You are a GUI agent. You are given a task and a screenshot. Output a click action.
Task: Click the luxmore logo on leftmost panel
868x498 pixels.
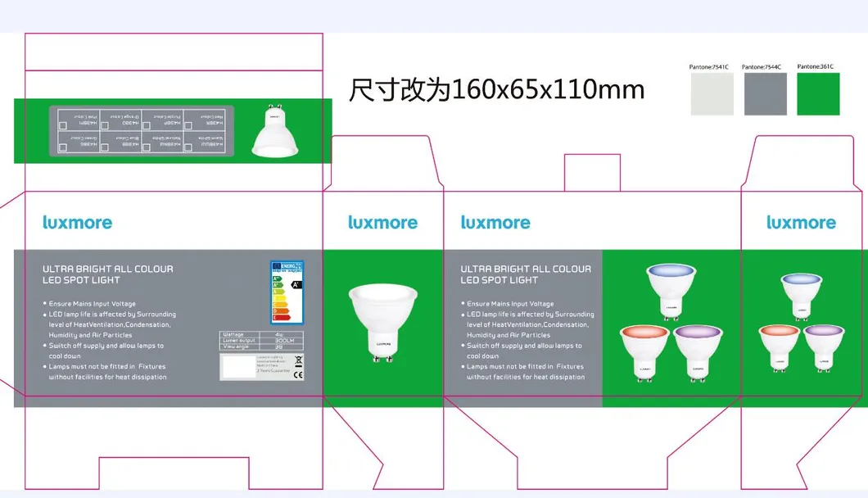tap(77, 222)
